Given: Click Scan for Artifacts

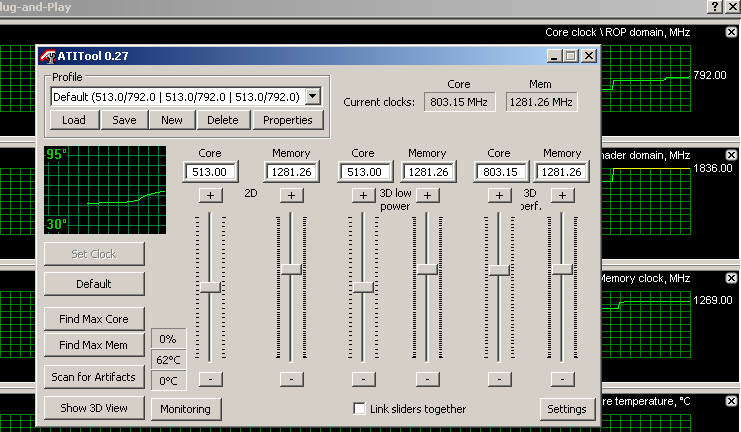Looking at the screenshot, I should click(94, 377).
